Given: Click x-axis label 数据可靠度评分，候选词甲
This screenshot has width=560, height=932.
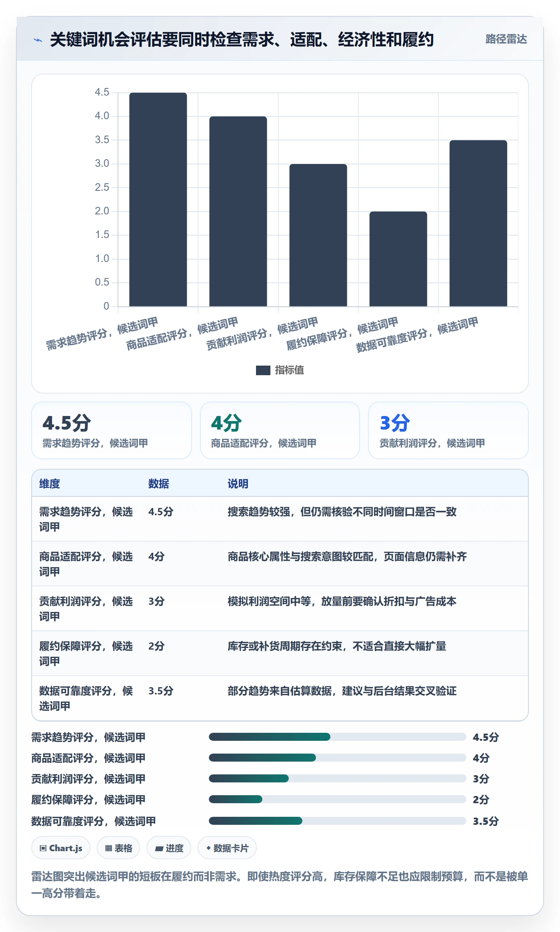Looking at the screenshot, I should point(417,334).
